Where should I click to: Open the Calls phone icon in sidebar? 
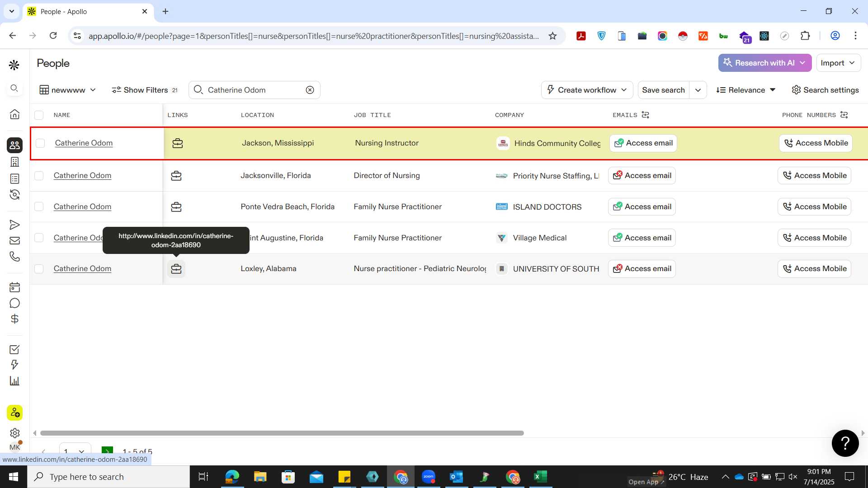click(x=14, y=257)
